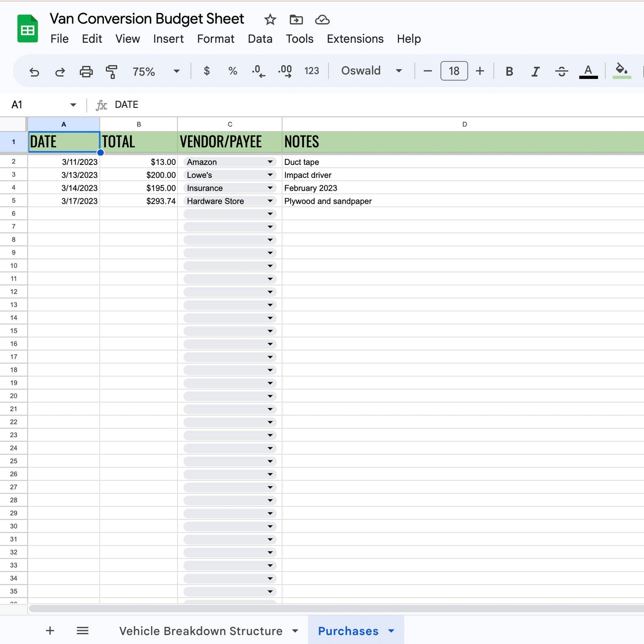
Task: Click the Format as currency button
Action: [206, 71]
